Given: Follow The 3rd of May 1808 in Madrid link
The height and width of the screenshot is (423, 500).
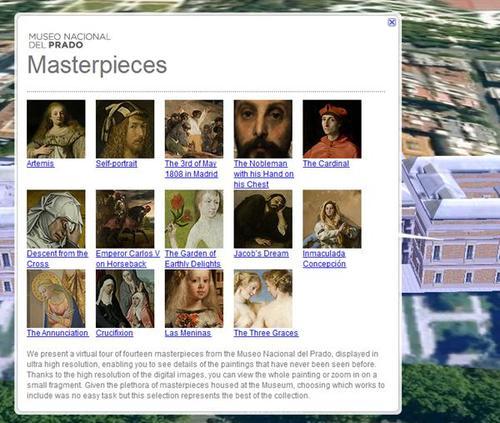Looking at the screenshot, I should pyautogui.click(x=191, y=169).
